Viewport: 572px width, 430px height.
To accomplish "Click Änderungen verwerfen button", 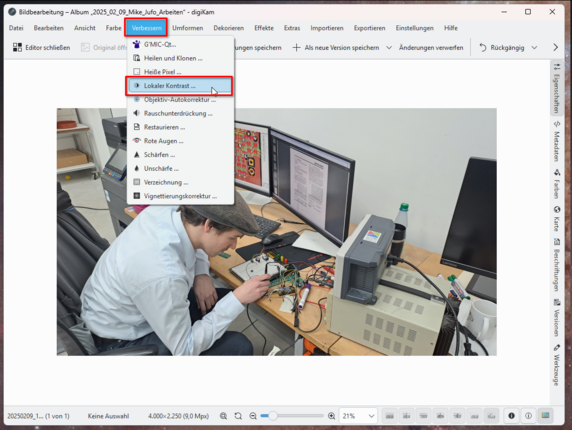I will click(431, 48).
